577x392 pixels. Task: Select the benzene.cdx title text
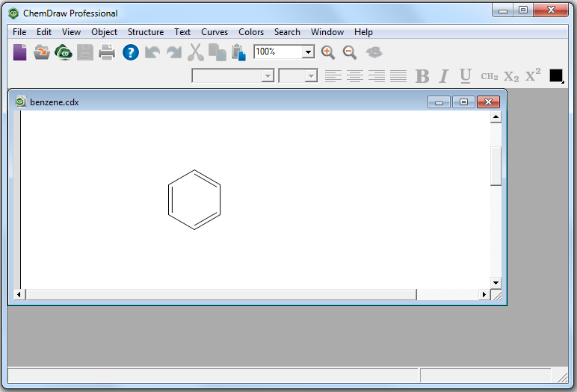[x=55, y=102]
